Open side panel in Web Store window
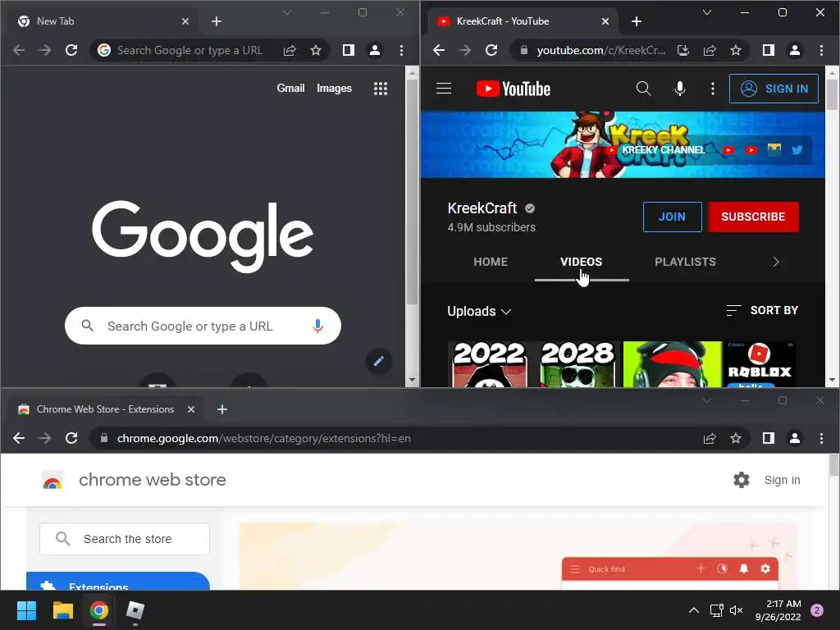The image size is (840, 630). [768, 438]
